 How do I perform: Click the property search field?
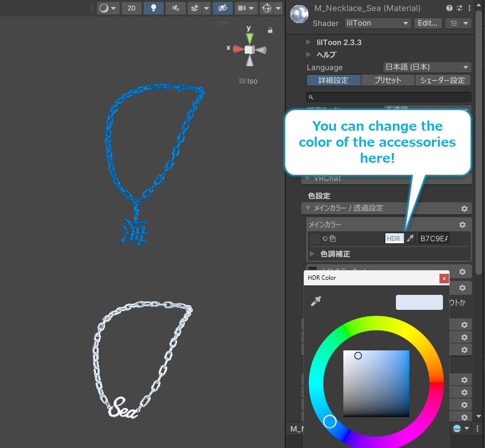click(388, 97)
